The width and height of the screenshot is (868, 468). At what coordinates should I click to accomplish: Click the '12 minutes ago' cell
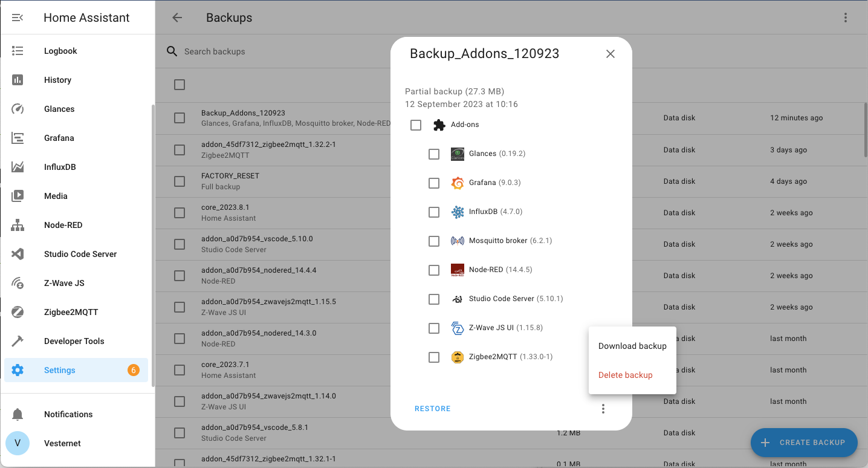(x=796, y=118)
